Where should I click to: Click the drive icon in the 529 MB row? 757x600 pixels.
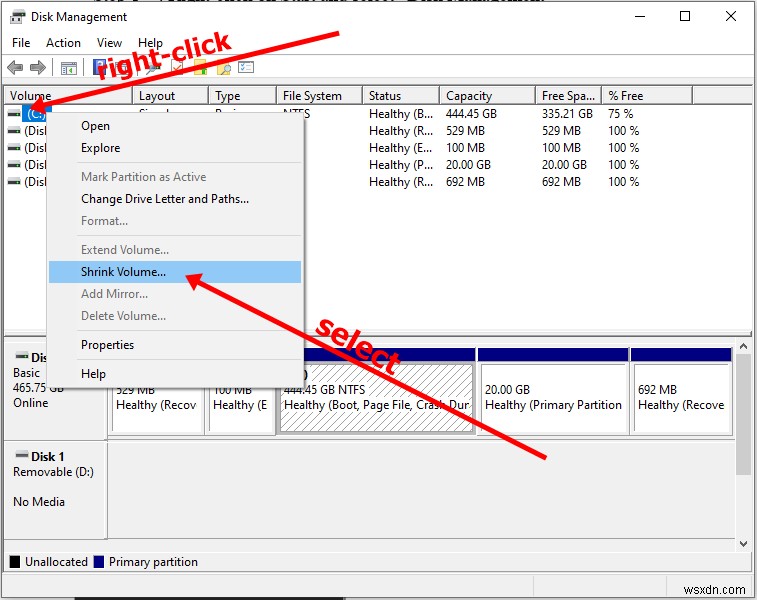(x=14, y=131)
